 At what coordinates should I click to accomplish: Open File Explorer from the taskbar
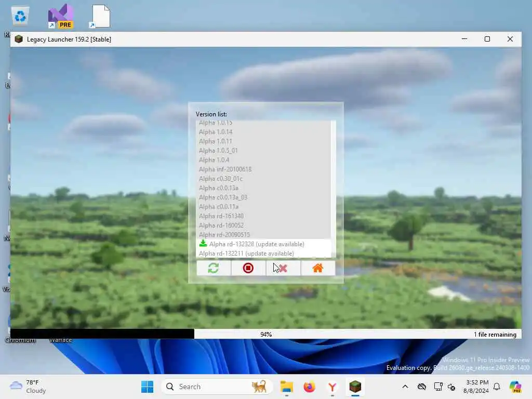click(287, 387)
